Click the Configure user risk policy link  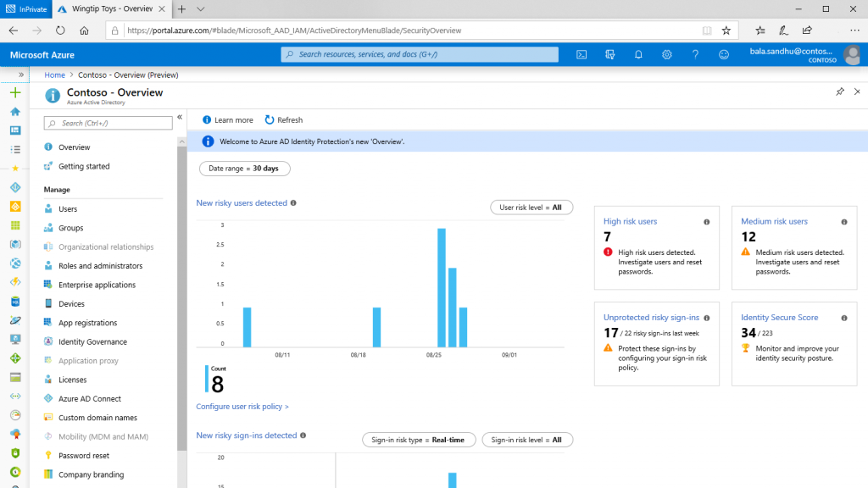(243, 407)
